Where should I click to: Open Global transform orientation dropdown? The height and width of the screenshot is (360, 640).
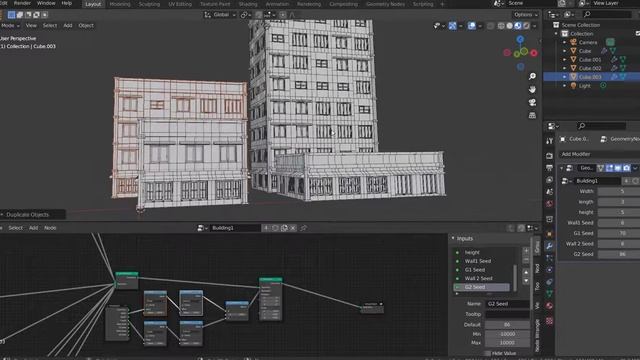220,15
